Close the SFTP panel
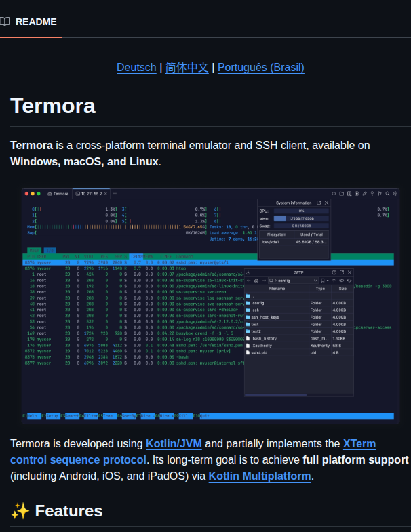The height and width of the screenshot is (532, 411). 349,272
